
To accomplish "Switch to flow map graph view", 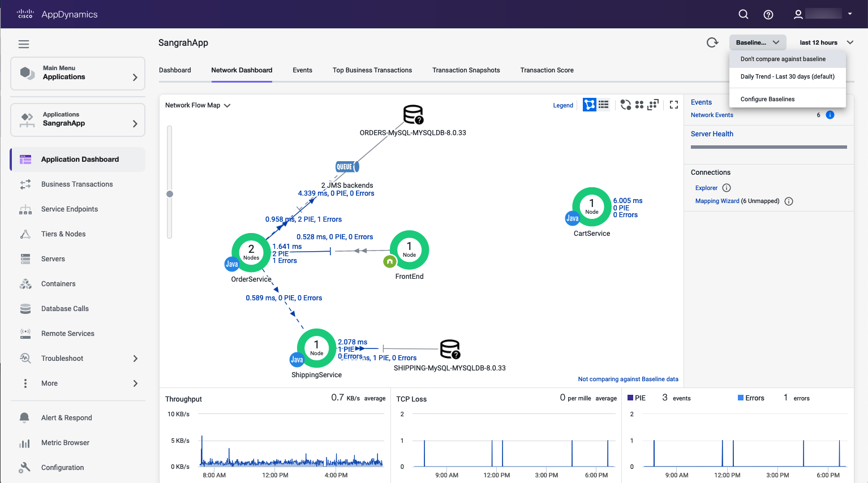I will click(x=590, y=105).
